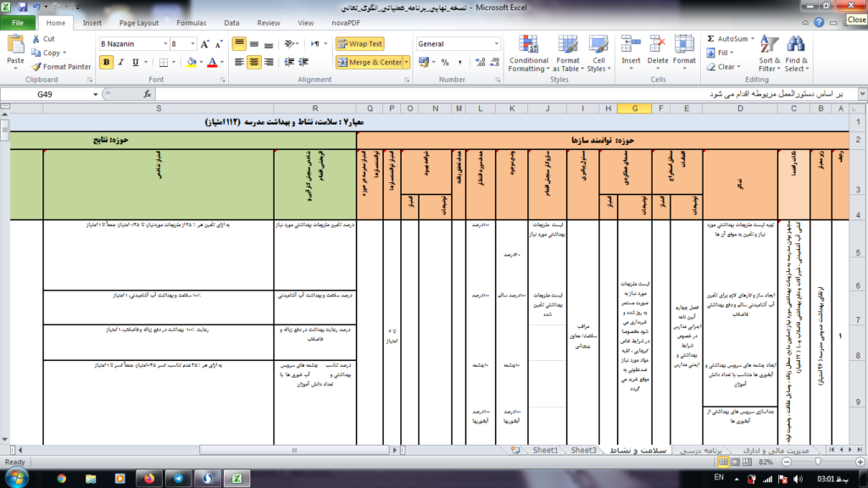Screen dimensions: 868x488
Task: Switch to the Insert ribbon tab
Action: click(x=92, y=23)
